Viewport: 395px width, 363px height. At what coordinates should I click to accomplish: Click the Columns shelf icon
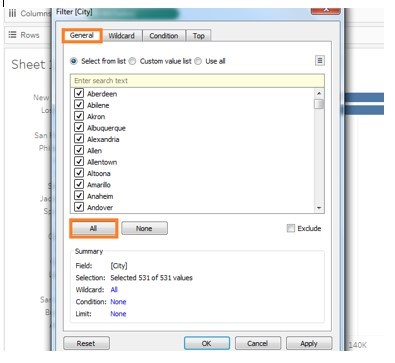tap(13, 13)
